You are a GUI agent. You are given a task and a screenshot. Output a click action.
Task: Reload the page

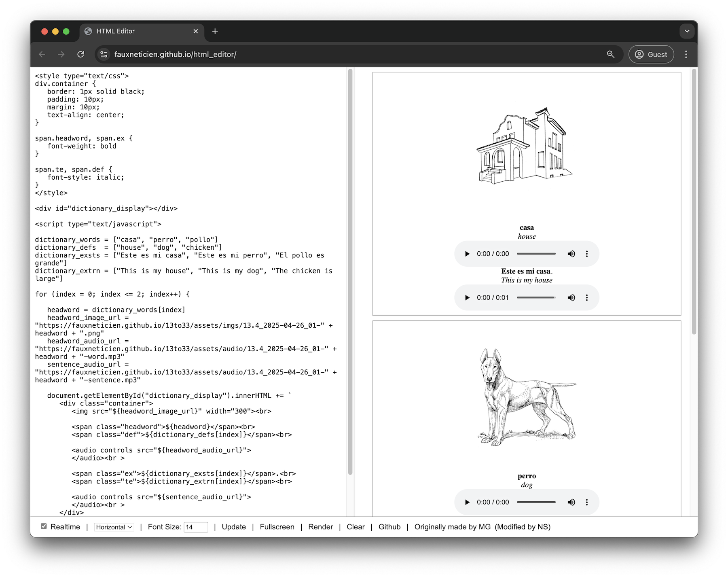click(81, 54)
